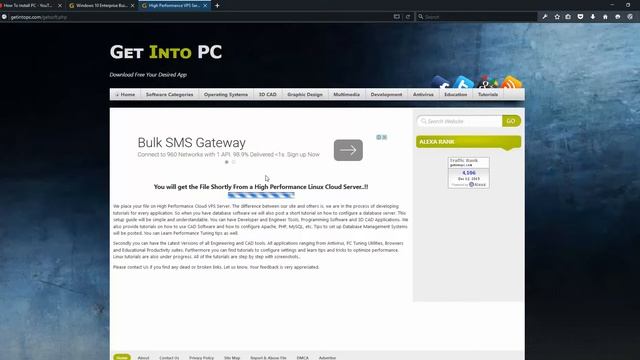The height and width of the screenshot is (360, 640).
Task: Open a new browser tab with plus
Action: (x=217, y=5)
